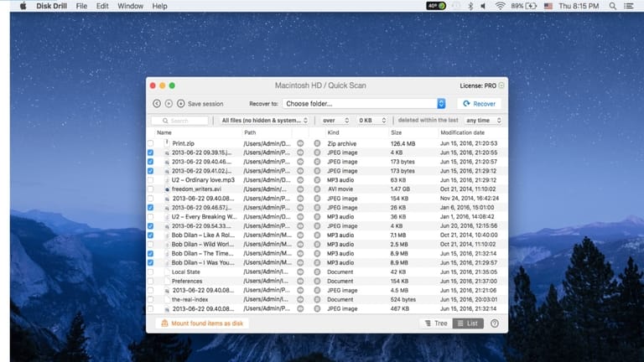This screenshot has height=362, width=644.
Task: Check the Print.zip checkbox
Action: click(x=150, y=143)
